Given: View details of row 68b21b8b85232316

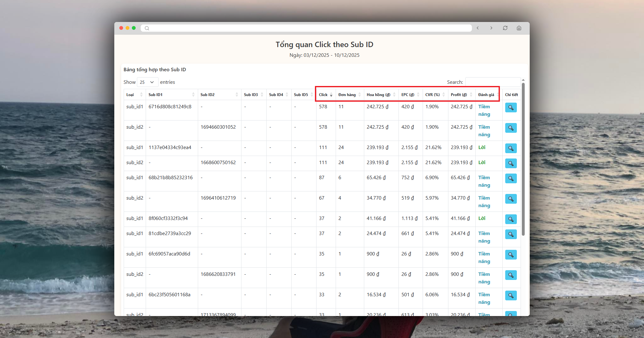Looking at the screenshot, I should (511, 179).
